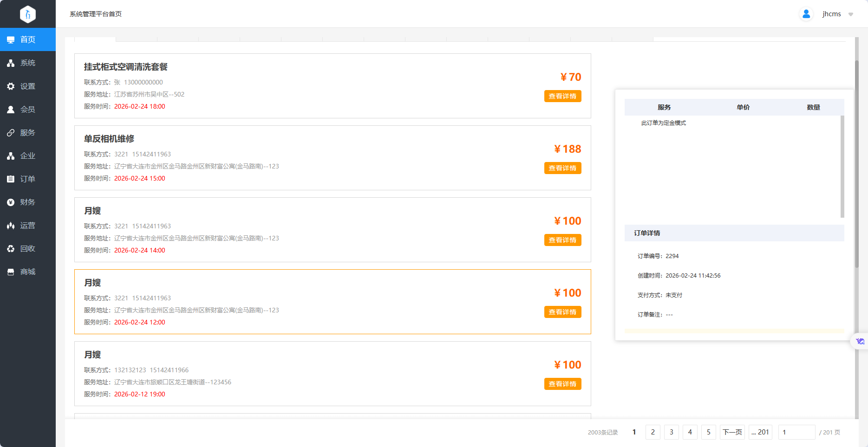The image size is (868, 447).
Task: View details of the ¥188 camera repair order
Action: 562,168
